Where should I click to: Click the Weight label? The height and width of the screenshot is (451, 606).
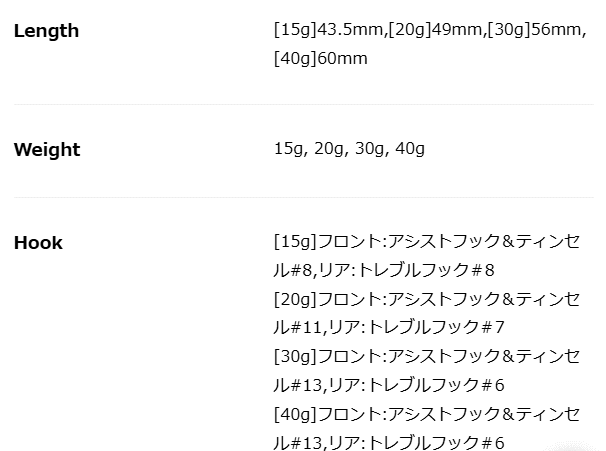(47, 150)
